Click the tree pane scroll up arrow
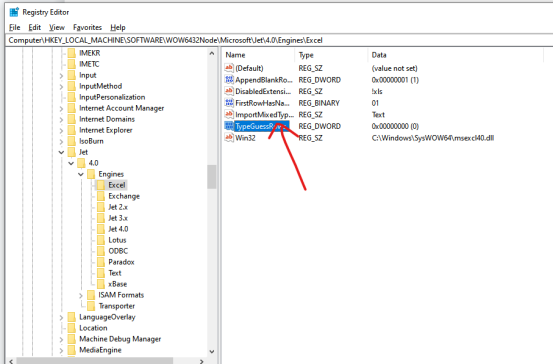 tap(212, 53)
